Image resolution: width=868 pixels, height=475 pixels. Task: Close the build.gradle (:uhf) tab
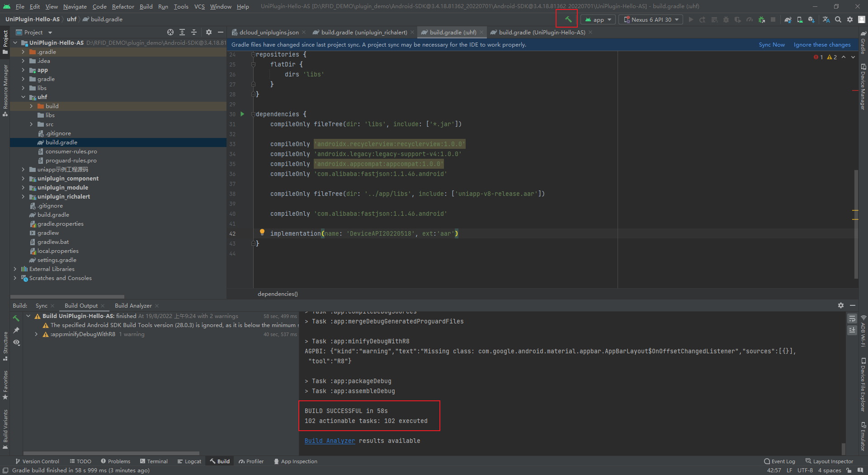(x=481, y=32)
